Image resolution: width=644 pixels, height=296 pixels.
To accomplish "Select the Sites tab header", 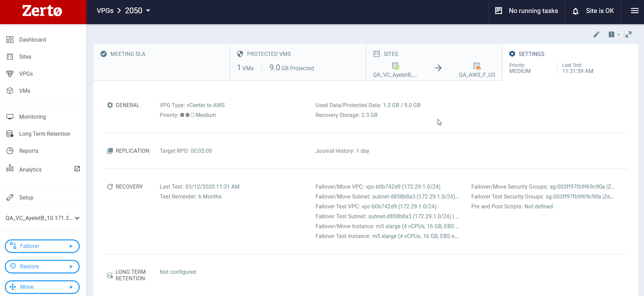I will click(434, 62).
